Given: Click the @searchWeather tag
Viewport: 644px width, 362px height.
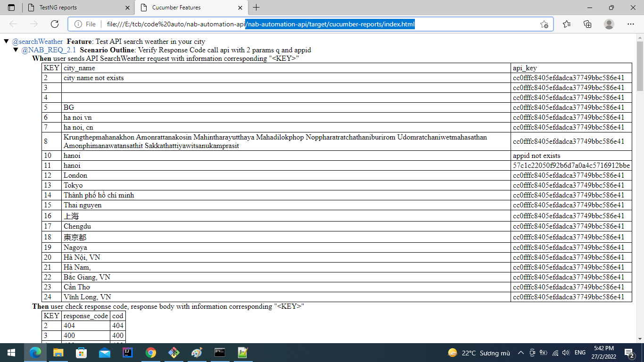Looking at the screenshot, I should pos(37,41).
